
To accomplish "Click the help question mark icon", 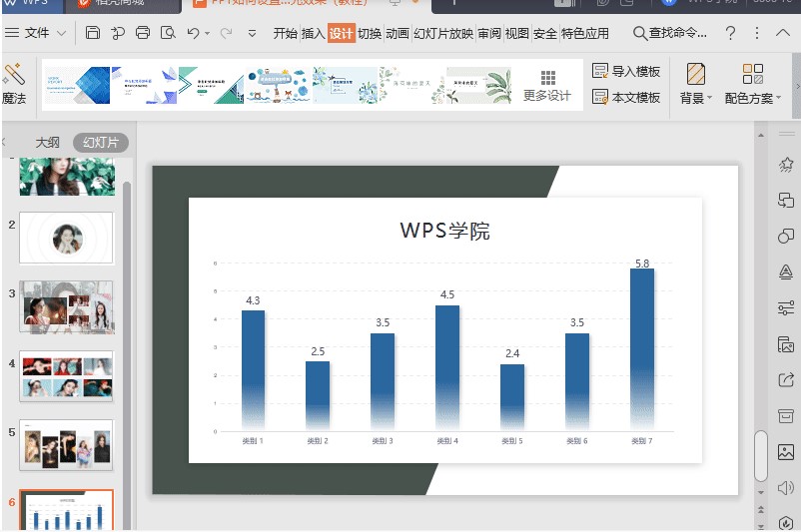I will coord(730,33).
